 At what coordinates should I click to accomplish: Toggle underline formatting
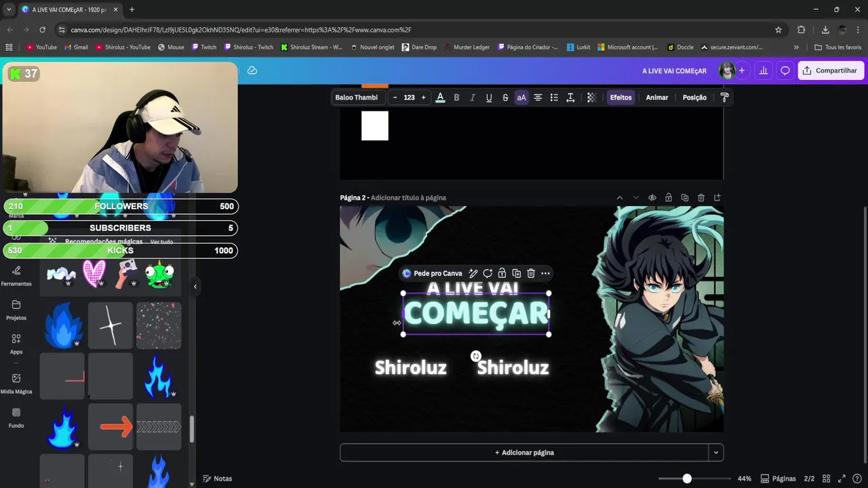pos(489,98)
